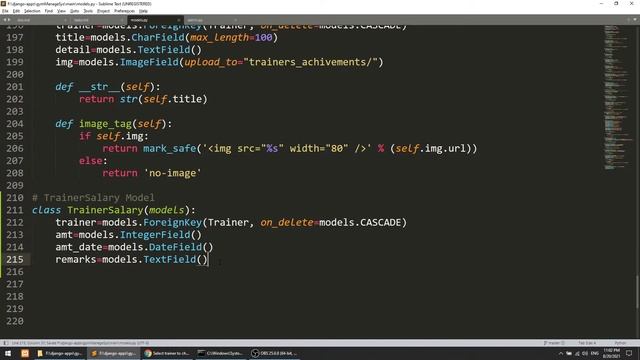Open the taskbar clock and date

[x=611, y=353]
